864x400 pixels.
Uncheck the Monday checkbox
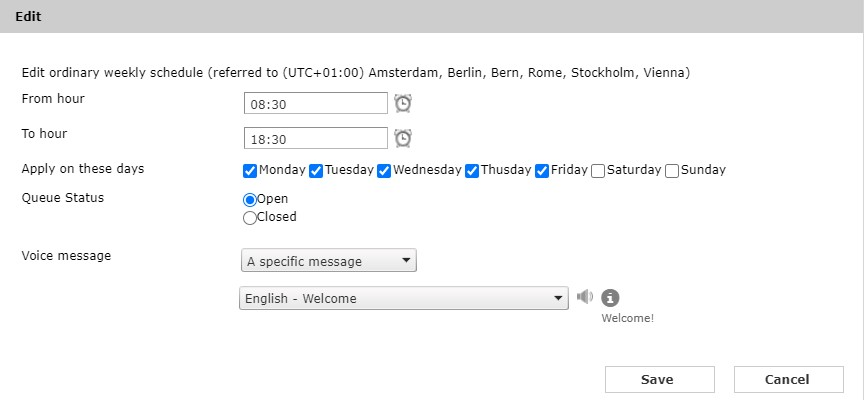point(250,170)
